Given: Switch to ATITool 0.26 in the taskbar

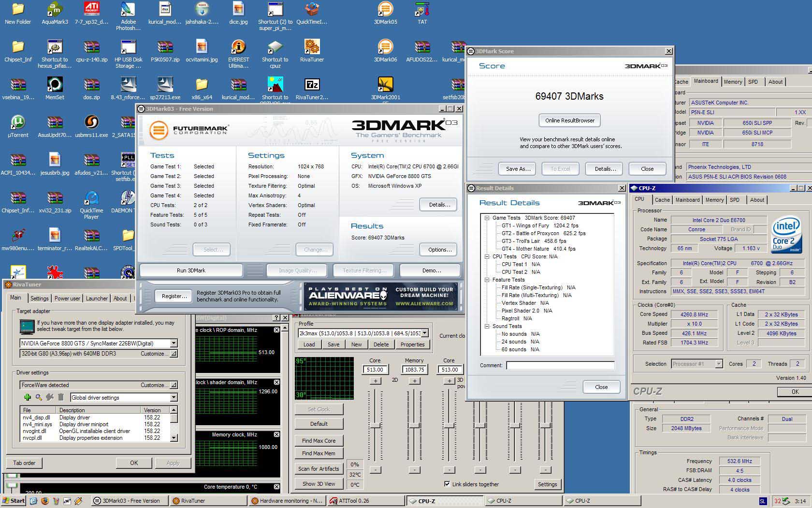Looking at the screenshot, I should pos(365,501).
